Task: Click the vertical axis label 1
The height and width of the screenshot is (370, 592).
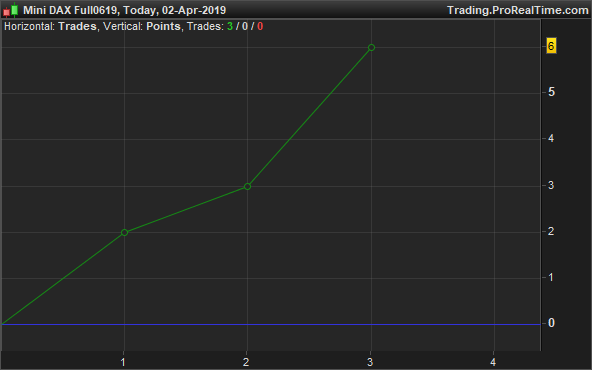Action: (x=551, y=278)
